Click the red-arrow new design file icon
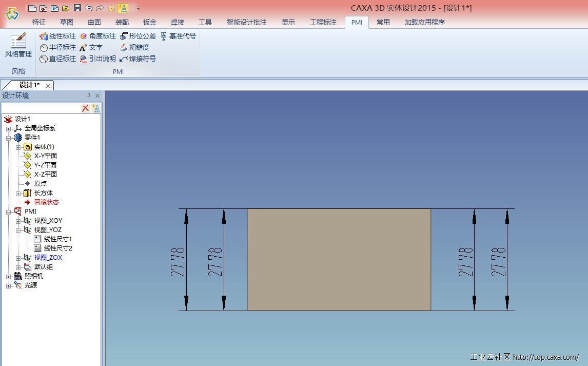 point(44,8)
